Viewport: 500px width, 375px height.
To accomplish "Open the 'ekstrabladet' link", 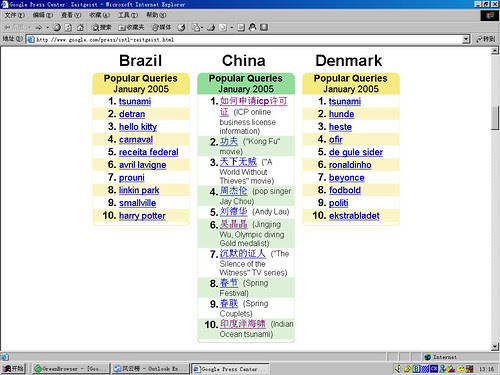I will coord(354,216).
